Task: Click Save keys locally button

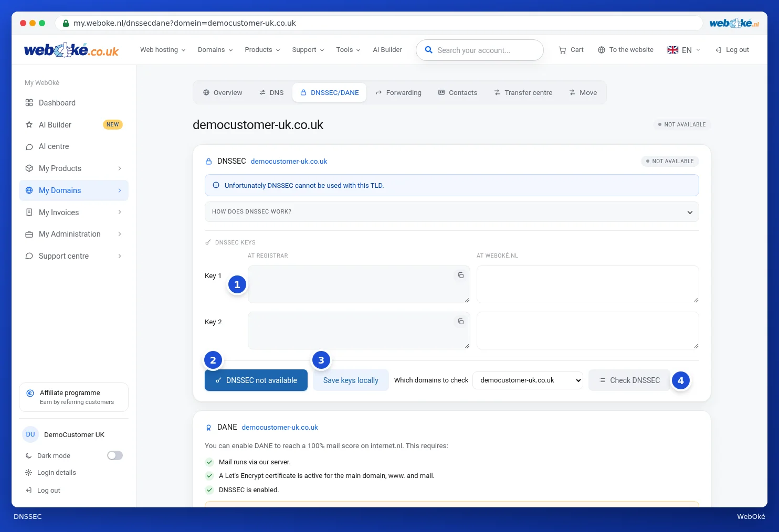Action: (351, 380)
